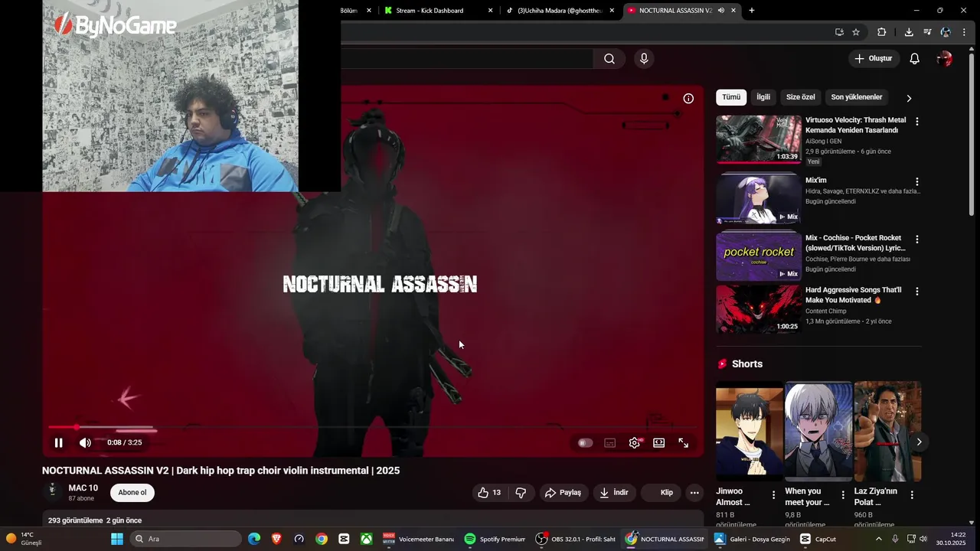Click the İndir download button

(614, 493)
